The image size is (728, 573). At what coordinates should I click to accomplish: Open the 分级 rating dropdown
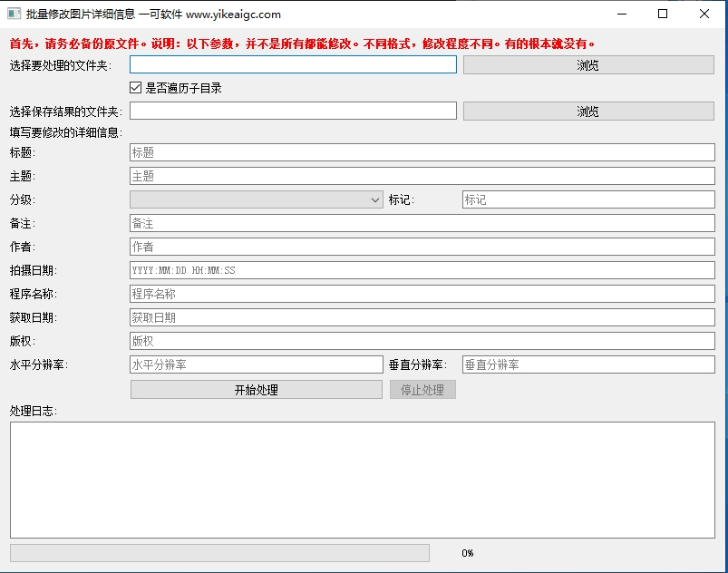coord(257,199)
